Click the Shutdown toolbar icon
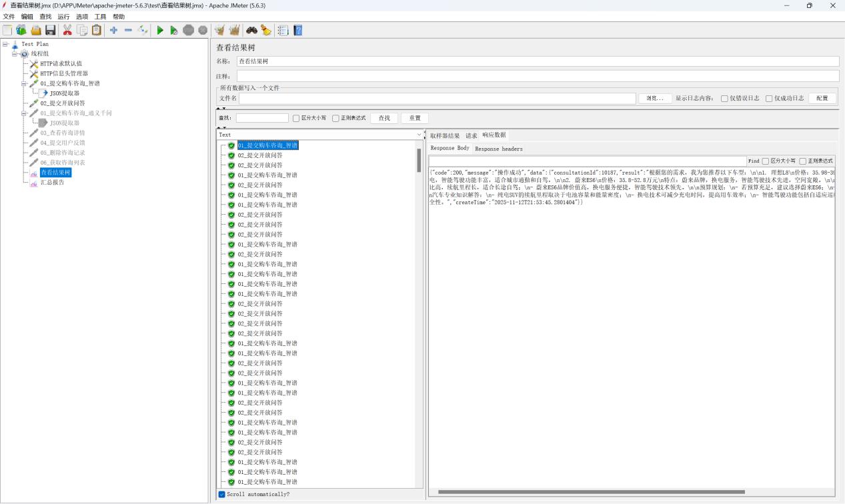The height and width of the screenshot is (504, 845). tap(203, 30)
